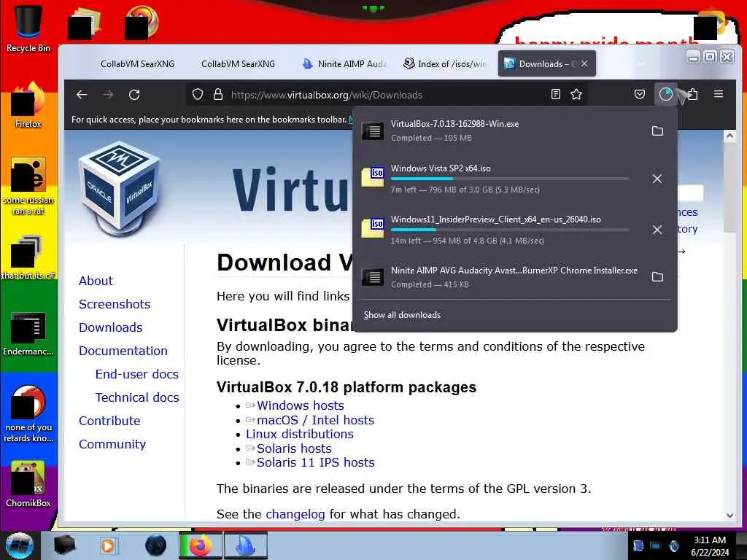Open 'some russian ran a rat' desktop icon
This screenshot has width=747, height=560.
(28, 186)
